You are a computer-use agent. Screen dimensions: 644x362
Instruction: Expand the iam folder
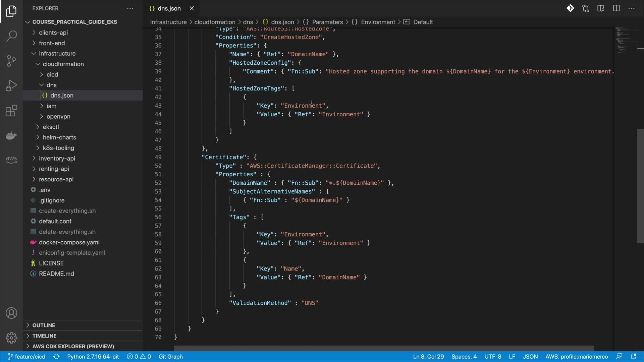51,106
